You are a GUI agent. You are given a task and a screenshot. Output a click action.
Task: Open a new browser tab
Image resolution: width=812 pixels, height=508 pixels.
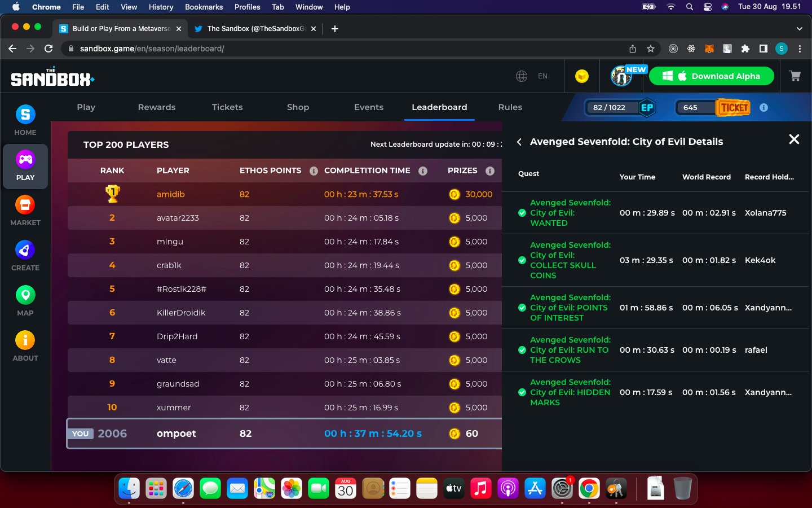click(335, 29)
